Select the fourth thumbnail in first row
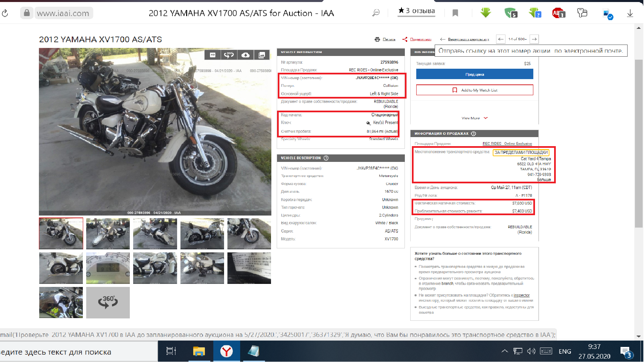This screenshot has height=362, width=644. [x=202, y=234]
